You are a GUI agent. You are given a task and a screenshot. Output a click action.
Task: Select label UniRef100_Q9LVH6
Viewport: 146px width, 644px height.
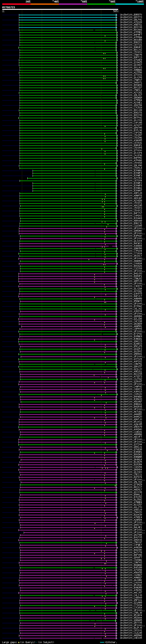tap(131, 165)
